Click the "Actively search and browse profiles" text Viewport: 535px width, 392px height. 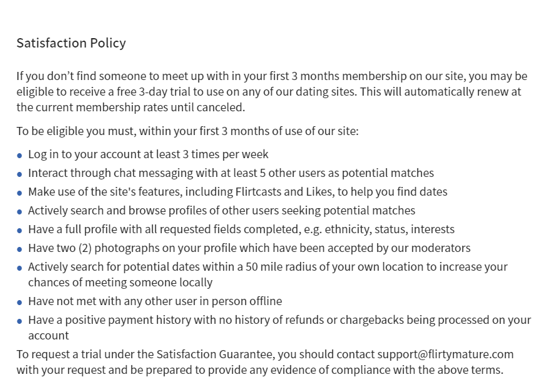tap(222, 211)
